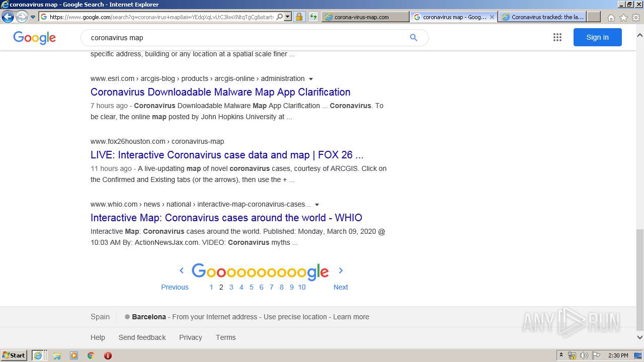This screenshot has height=362, width=644.
Task: Switch to Coronavirus tracked tab
Action: point(542,17)
